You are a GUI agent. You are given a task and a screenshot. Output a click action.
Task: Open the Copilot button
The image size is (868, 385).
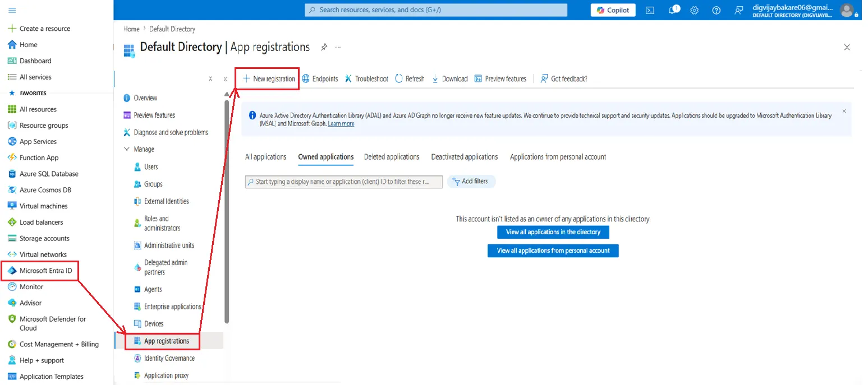click(613, 10)
